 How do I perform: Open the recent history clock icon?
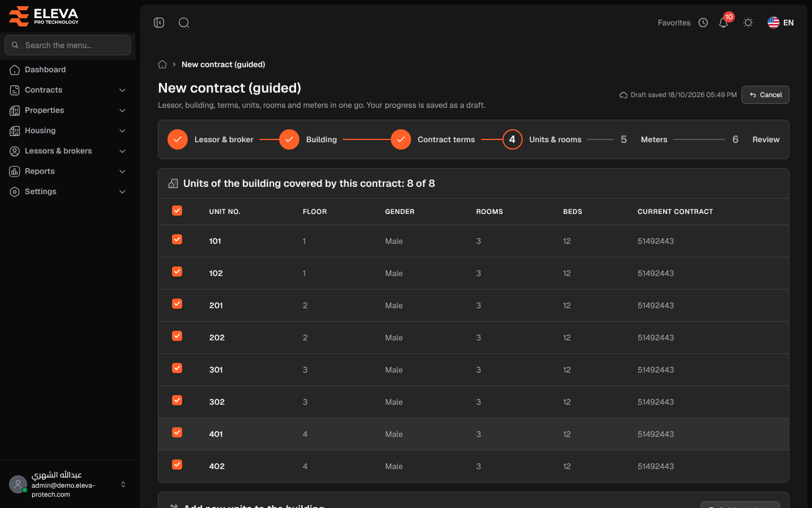(x=703, y=23)
